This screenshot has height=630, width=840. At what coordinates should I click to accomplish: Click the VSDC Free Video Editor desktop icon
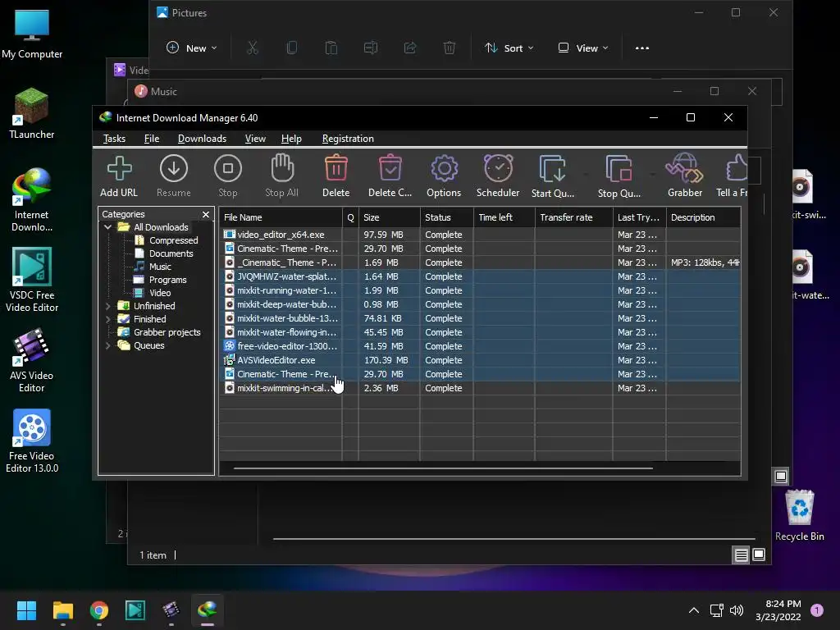32,280
